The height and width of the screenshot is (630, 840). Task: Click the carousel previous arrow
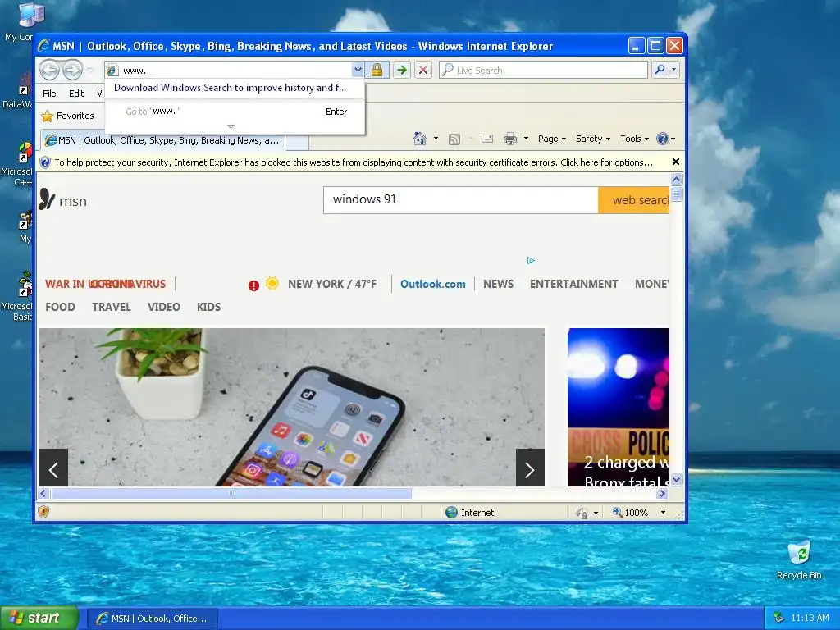point(53,468)
